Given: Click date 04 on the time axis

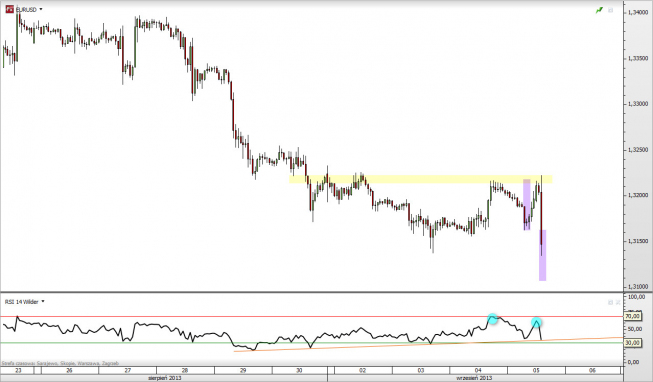Looking at the screenshot, I should coord(478,370).
